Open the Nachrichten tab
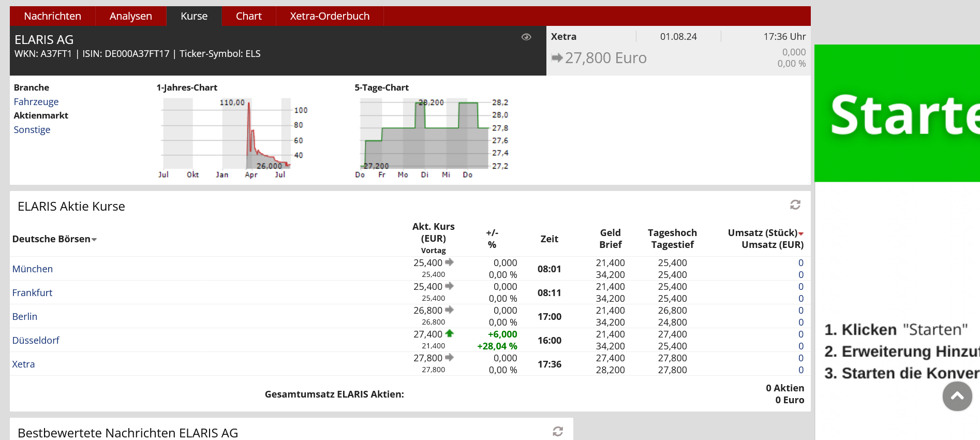 coord(53,16)
